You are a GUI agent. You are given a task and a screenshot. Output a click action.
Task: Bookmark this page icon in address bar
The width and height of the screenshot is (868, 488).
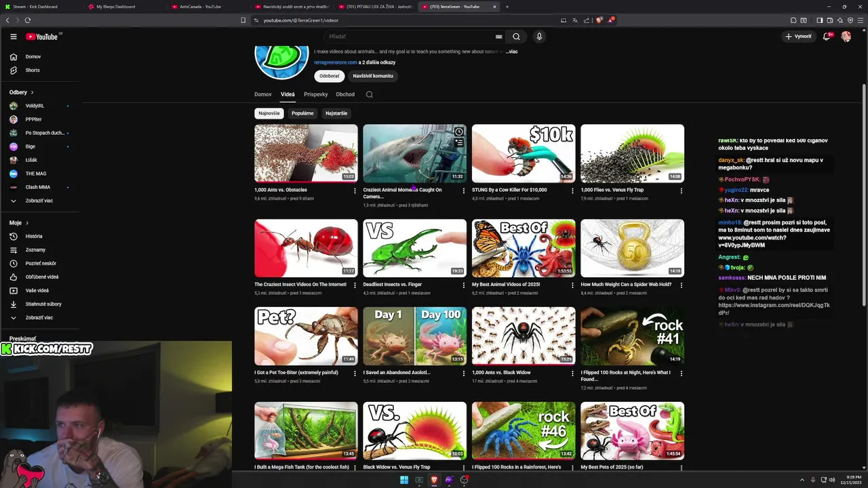pyautogui.click(x=243, y=20)
